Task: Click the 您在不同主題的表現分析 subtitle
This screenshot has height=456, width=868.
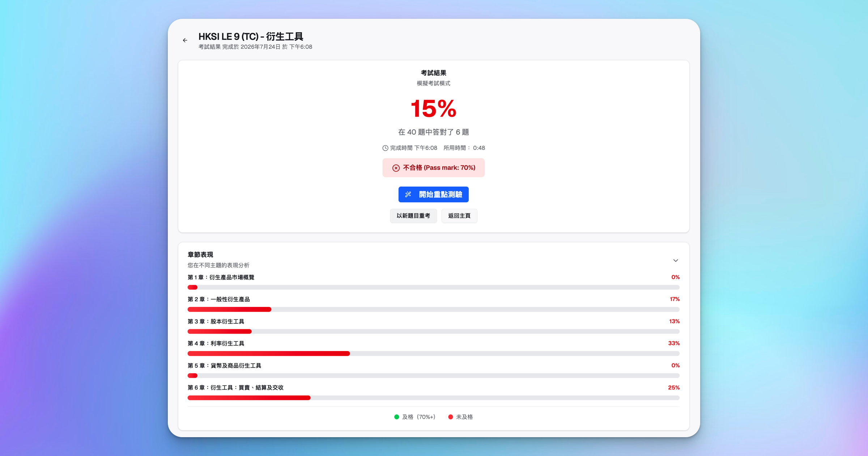Action: pos(218,265)
